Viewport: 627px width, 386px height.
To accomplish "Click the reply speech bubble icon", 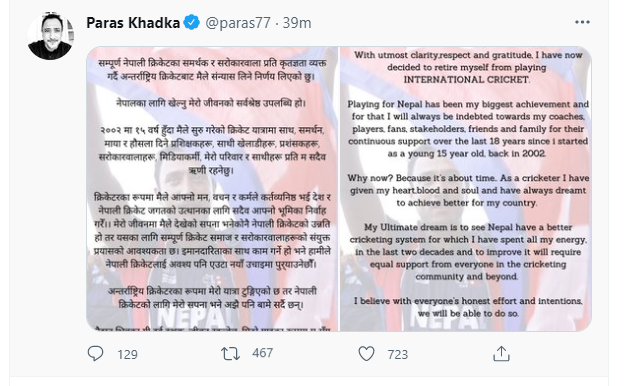I will coord(95,354).
